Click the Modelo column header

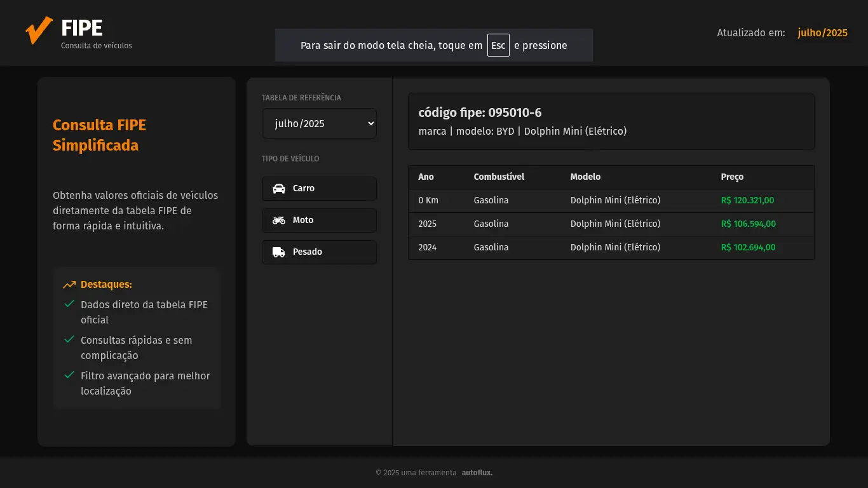[585, 177]
